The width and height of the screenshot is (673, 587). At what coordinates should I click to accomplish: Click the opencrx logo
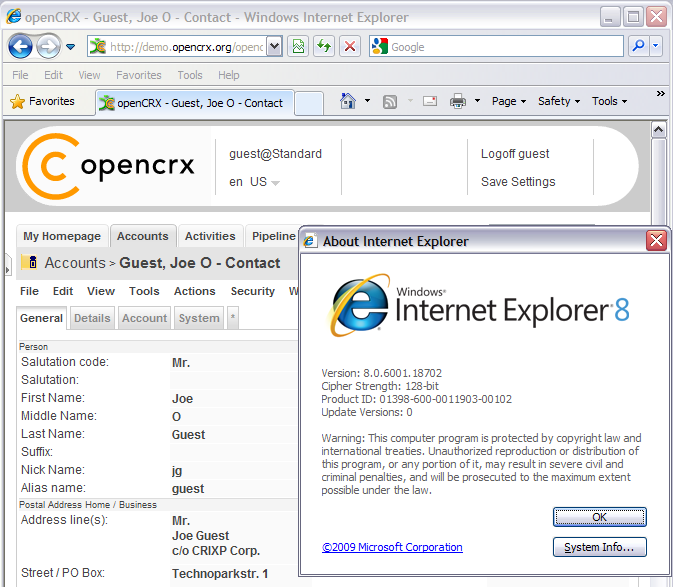click(109, 166)
